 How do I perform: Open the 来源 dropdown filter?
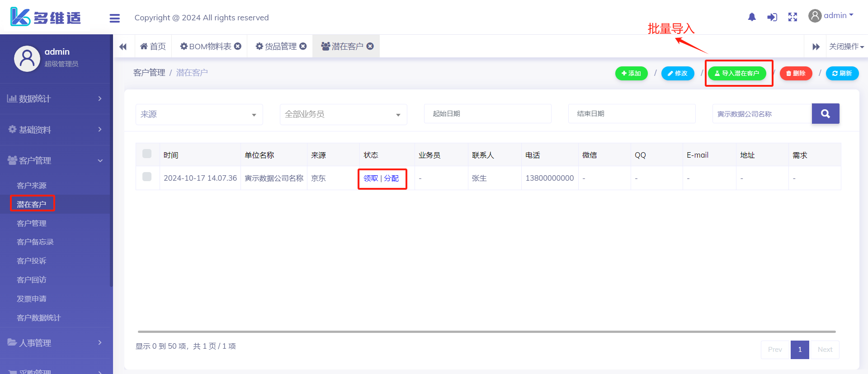pos(199,114)
